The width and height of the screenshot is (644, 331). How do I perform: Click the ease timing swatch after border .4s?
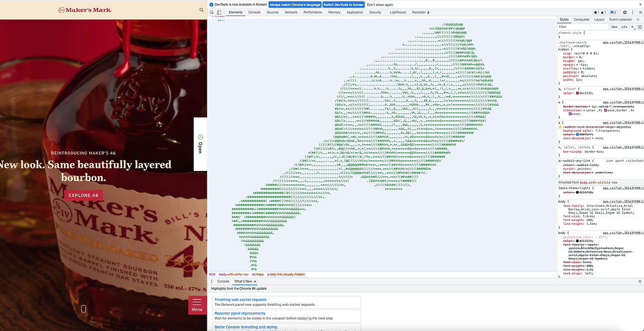point(571,114)
